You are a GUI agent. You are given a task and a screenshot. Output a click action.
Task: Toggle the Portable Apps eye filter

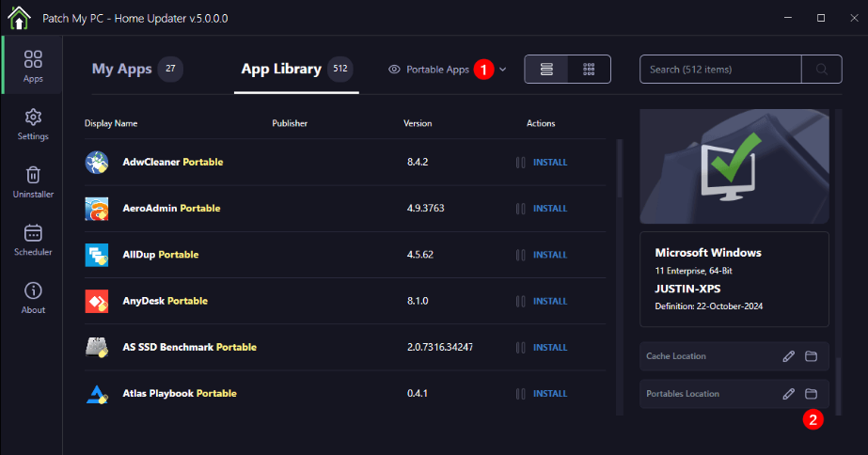[x=394, y=70]
